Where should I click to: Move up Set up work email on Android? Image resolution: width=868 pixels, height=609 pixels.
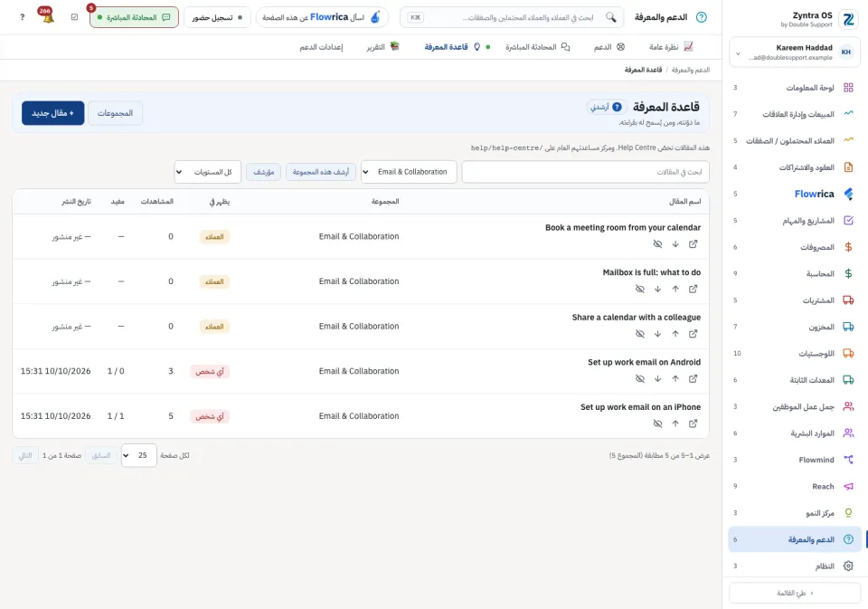click(x=675, y=378)
